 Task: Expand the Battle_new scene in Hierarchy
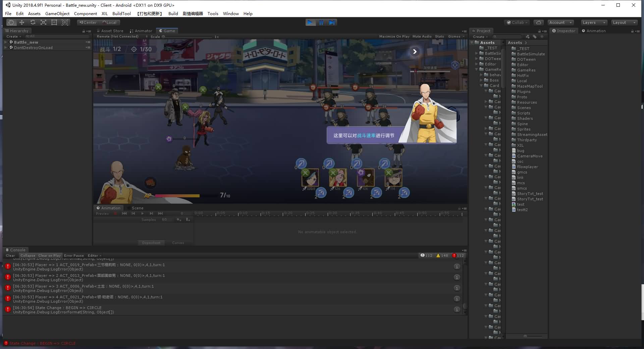click(x=5, y=42)
